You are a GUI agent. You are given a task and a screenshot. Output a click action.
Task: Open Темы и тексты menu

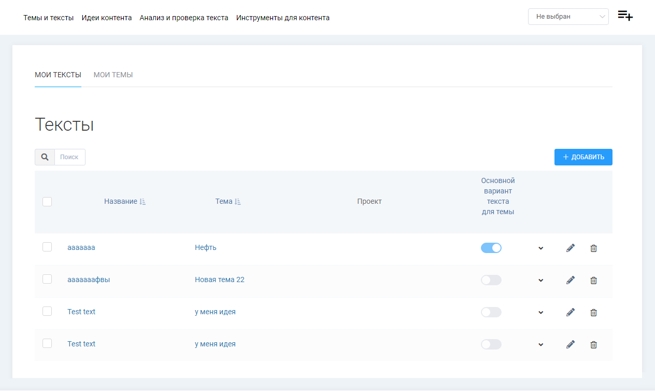(x=48, y=18)
